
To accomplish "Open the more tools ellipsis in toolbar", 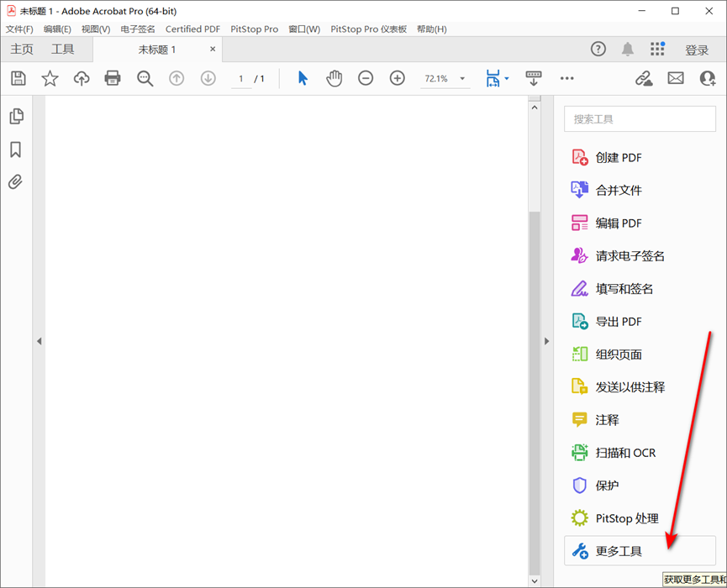I will (x=567, y=78).
